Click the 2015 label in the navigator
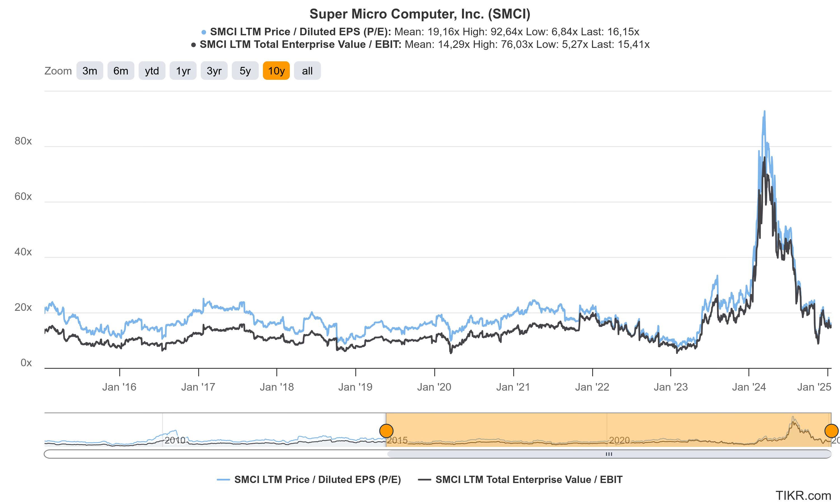Screen dimensions: 840x504 pyautogui.click(x=397, y=440)
